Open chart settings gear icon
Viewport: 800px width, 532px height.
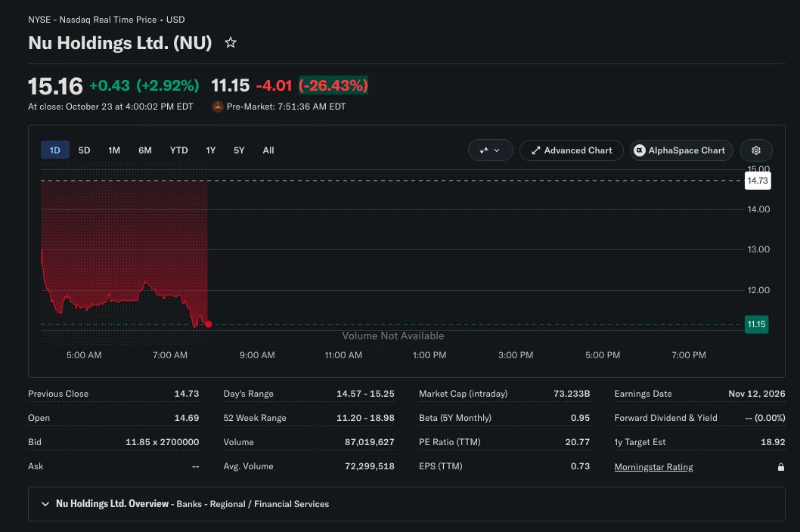(x=755, y=150)
